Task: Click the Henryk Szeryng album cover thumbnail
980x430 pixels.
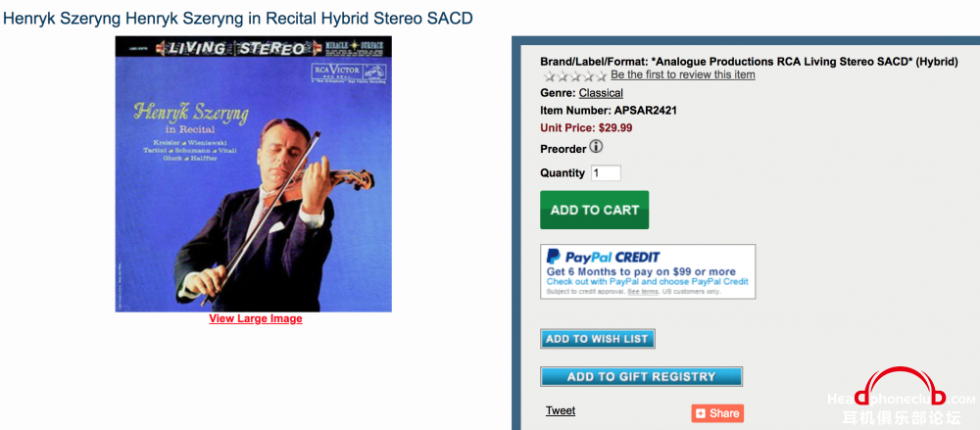Action: click(253, 173)
